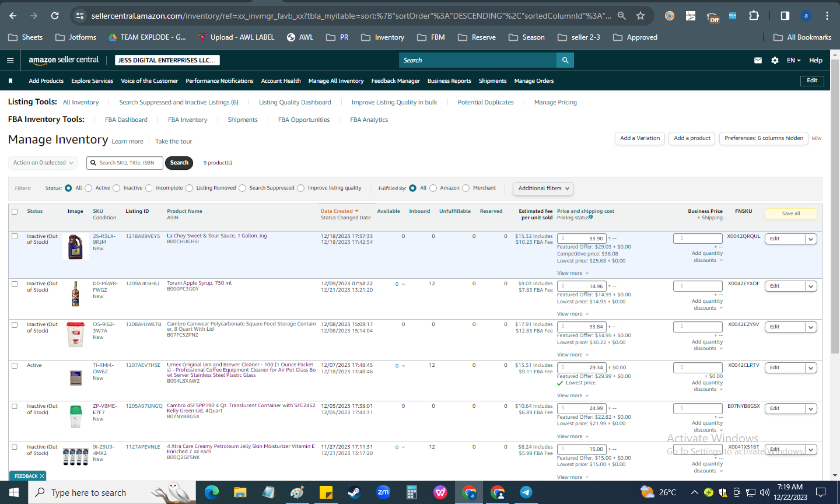Viewport: 840px width, 504px height.
Task: Open Chrome extensions puzzle icon
Action: 754,16
